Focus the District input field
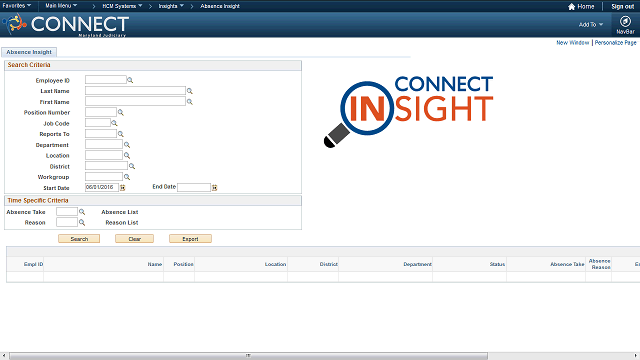This screenshot has width=640, height=360. (x=106, y=166)
